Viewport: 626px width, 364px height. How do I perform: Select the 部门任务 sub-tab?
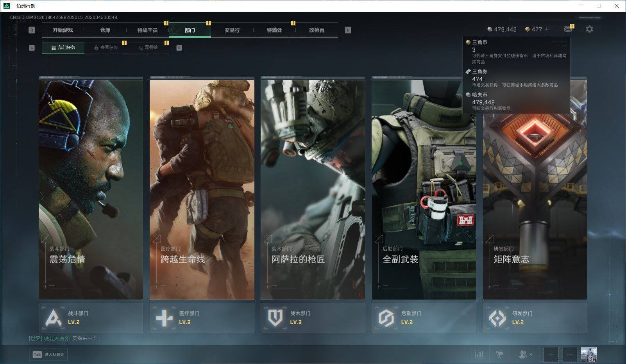[x=63, y=48]
